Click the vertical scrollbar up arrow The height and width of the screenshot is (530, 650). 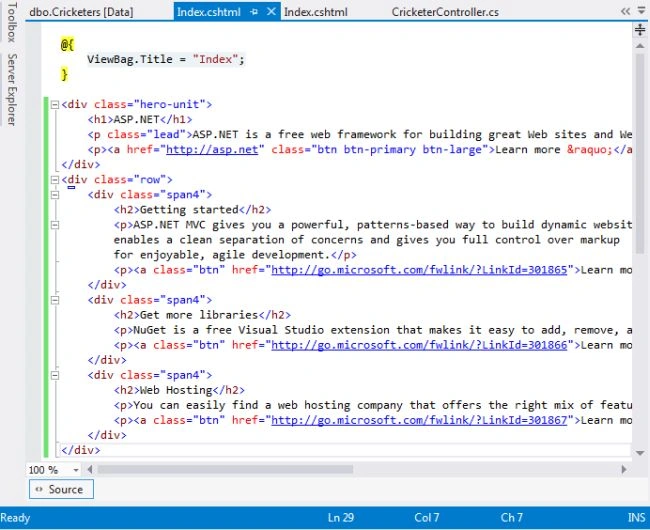640,46
